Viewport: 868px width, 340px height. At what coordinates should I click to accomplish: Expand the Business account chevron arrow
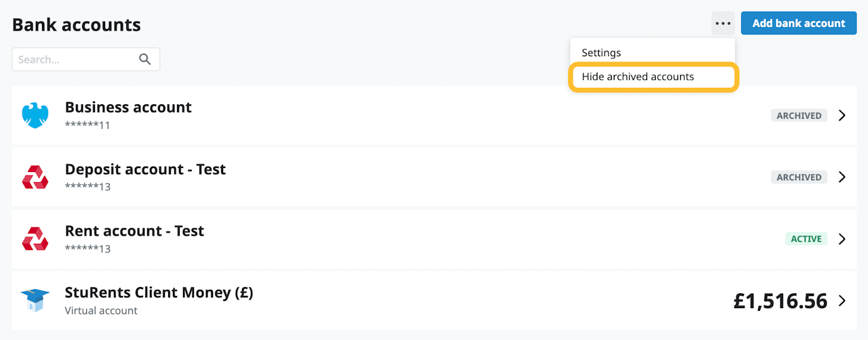[842, 115]
